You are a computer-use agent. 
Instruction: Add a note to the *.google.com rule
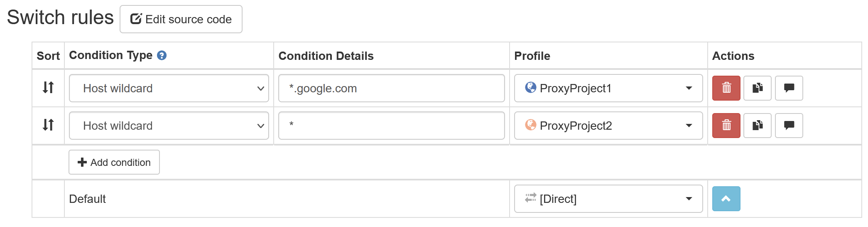789,88
